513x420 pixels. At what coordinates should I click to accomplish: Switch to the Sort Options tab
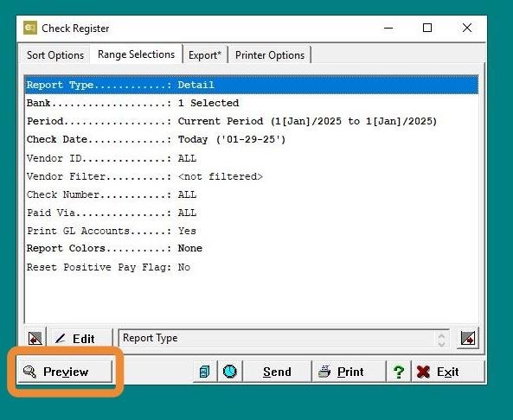point(55,55)
